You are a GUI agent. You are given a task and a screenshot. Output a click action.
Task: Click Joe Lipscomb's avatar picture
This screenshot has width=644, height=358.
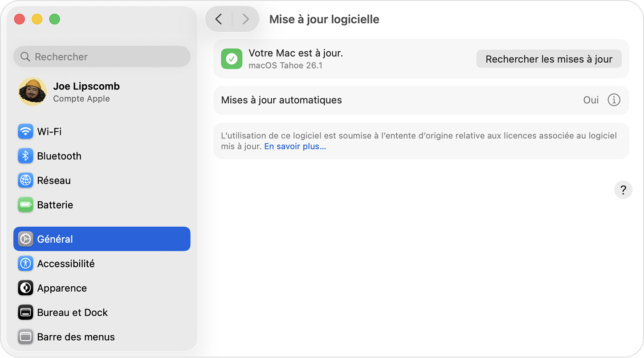click(x=33, y=92)
